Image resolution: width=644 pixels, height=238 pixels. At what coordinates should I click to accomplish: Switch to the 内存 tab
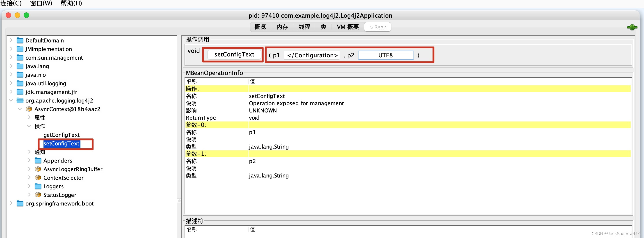pyautogui.click(x=282, y=27)
